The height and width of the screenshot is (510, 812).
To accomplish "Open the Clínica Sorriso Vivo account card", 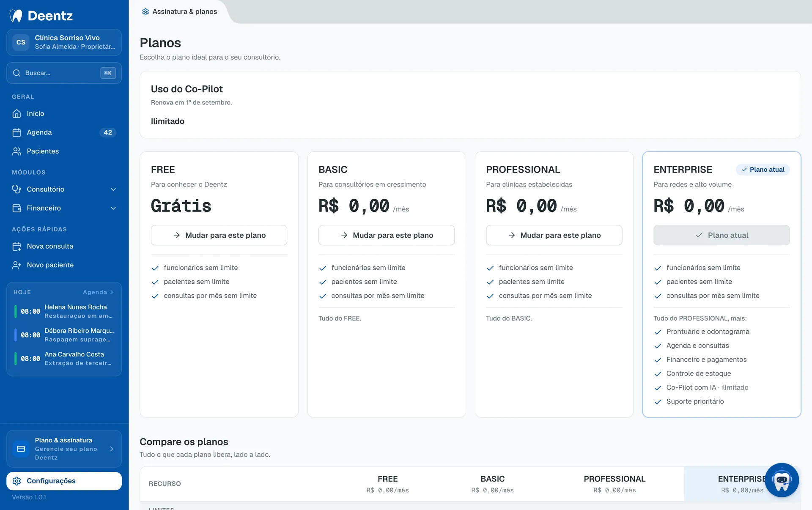I will click(64, 42).
